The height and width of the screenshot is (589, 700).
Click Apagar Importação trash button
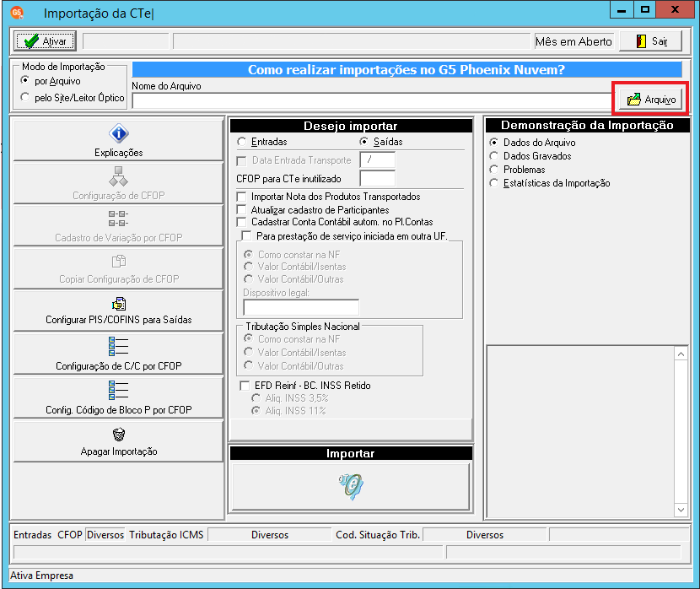118,441
